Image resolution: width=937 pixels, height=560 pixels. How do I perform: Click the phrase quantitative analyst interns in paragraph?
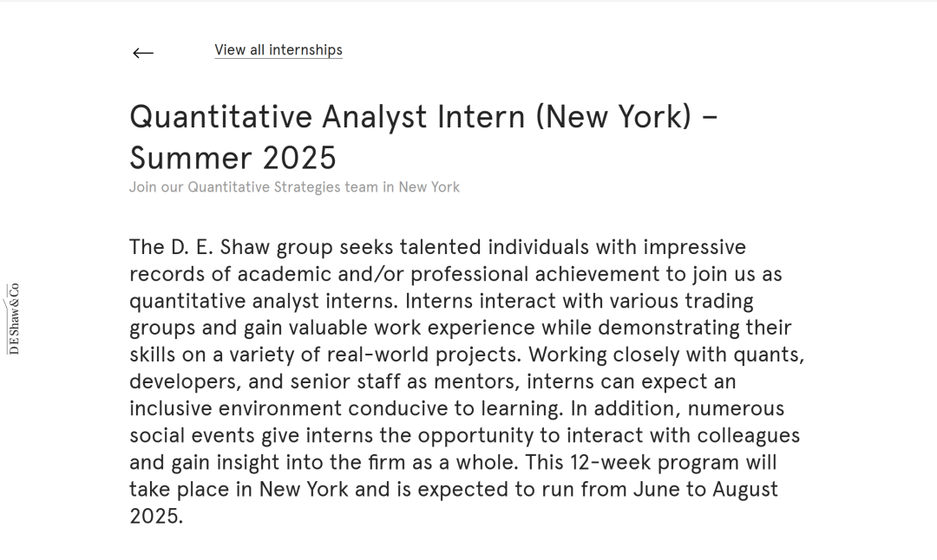[x=262, y=301]
